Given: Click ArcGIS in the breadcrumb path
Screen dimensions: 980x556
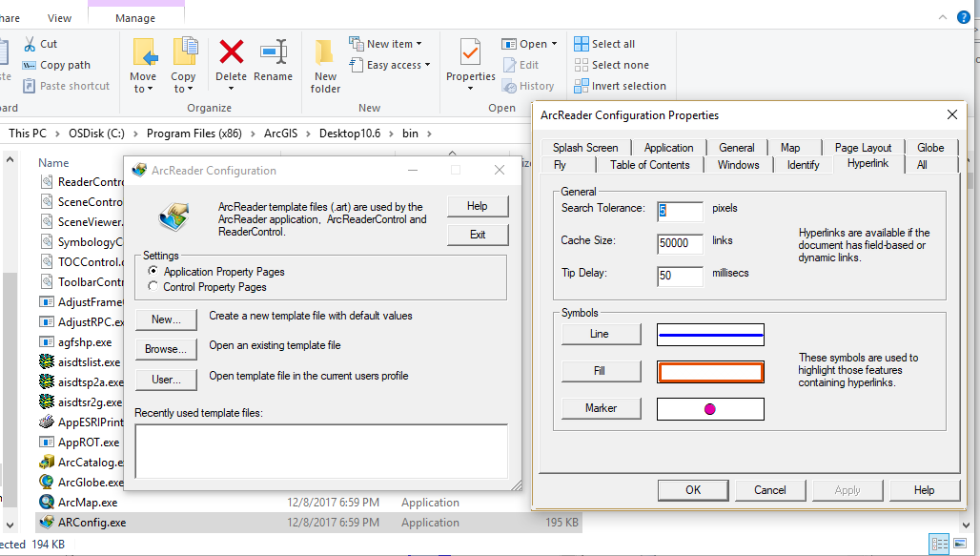Looking at the screenshot, I should pyautogui.click(x=280, y=134).
